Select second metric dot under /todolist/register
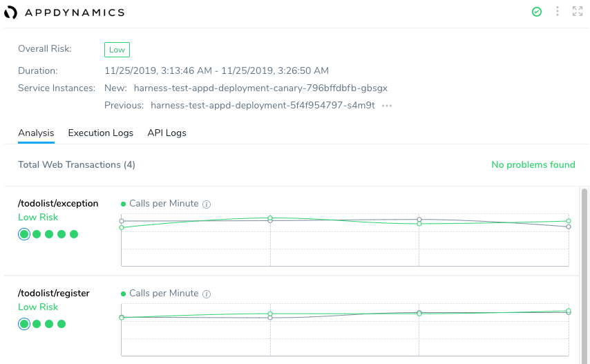The height and width of the screenshot is (364, 590). [37, 324]
